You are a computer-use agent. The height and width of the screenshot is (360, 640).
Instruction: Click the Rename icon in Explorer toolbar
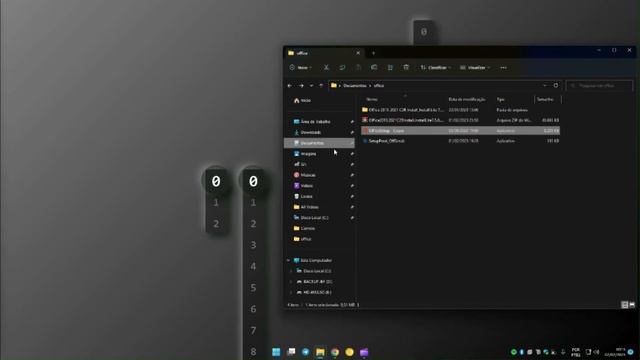pos(374,68)
